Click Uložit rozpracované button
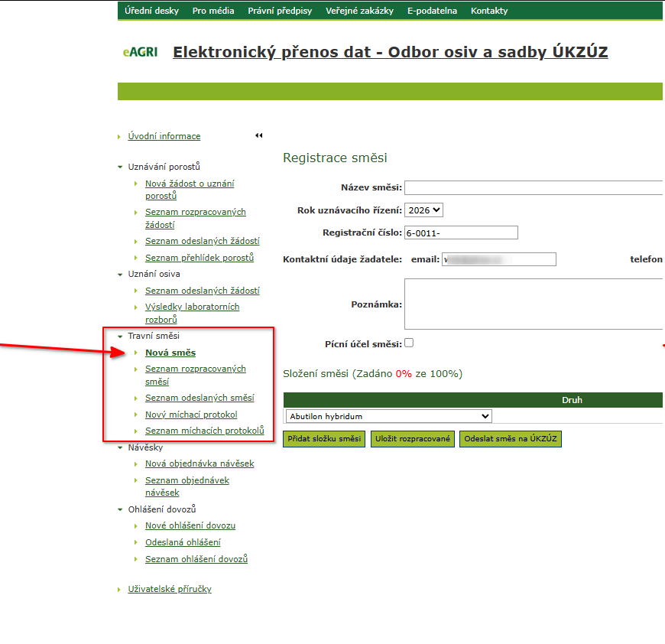Image resolution: width=665 pixels, height=644 pixels. click(x=413, y=439)
